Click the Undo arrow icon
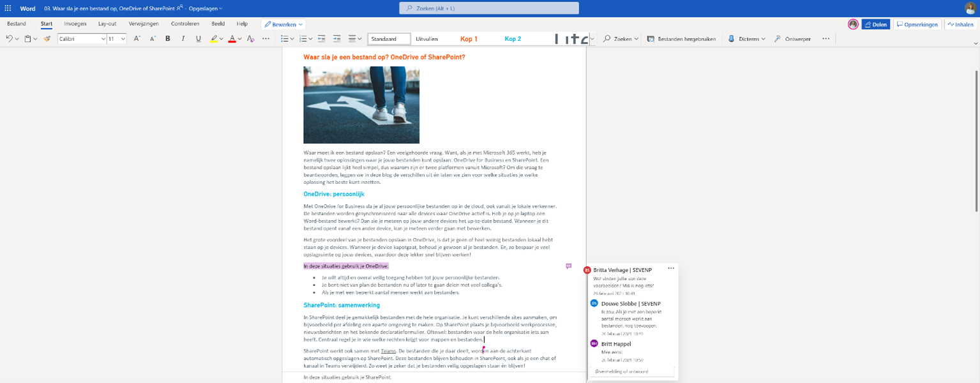 click(x=9, y=39)
